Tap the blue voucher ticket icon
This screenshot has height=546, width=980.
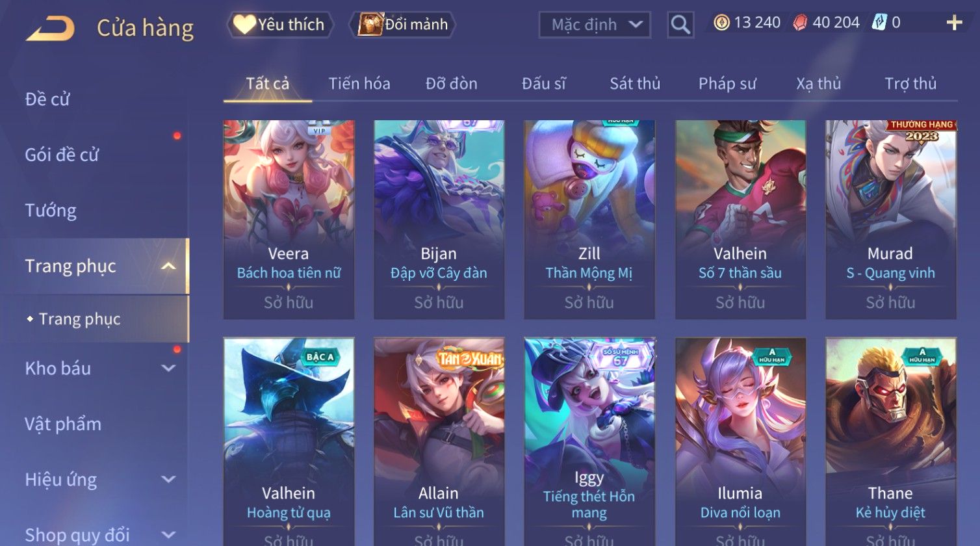click(879, 23)
